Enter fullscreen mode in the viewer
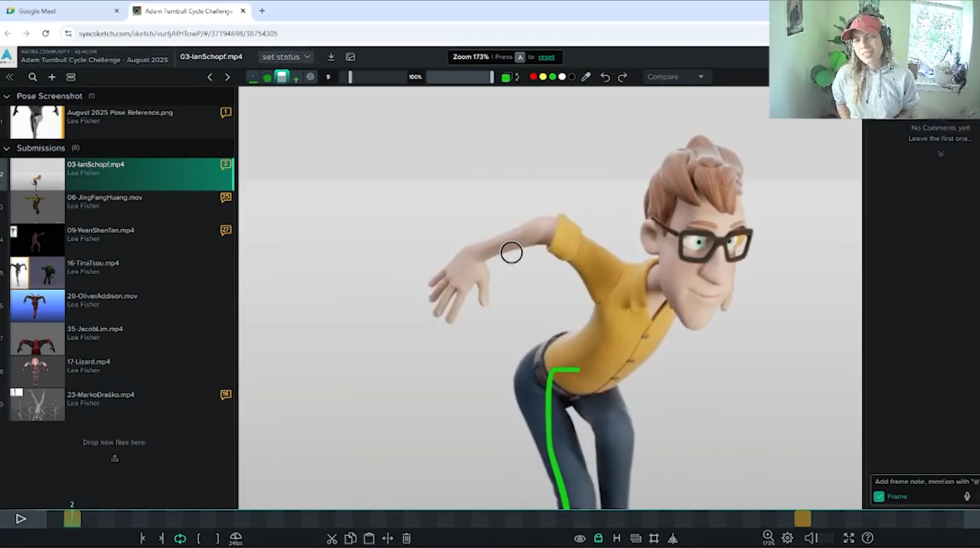Viewport: 980px width, 548px height. (849, 539)
